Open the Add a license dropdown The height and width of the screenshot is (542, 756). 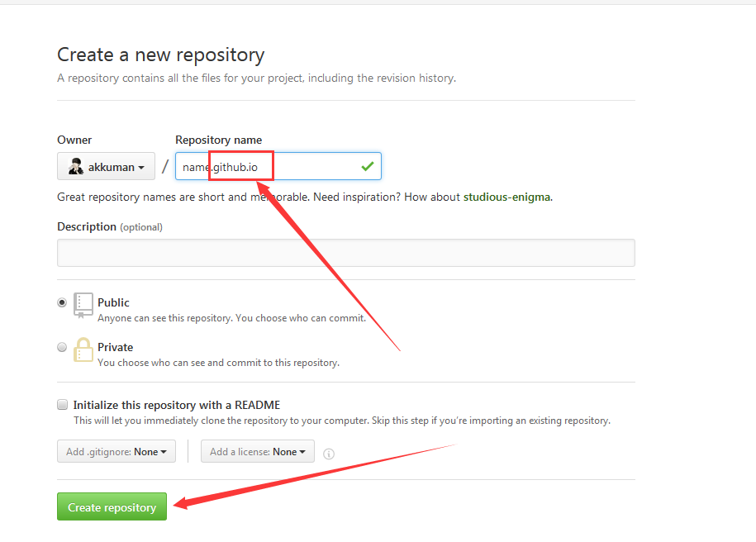258,451
